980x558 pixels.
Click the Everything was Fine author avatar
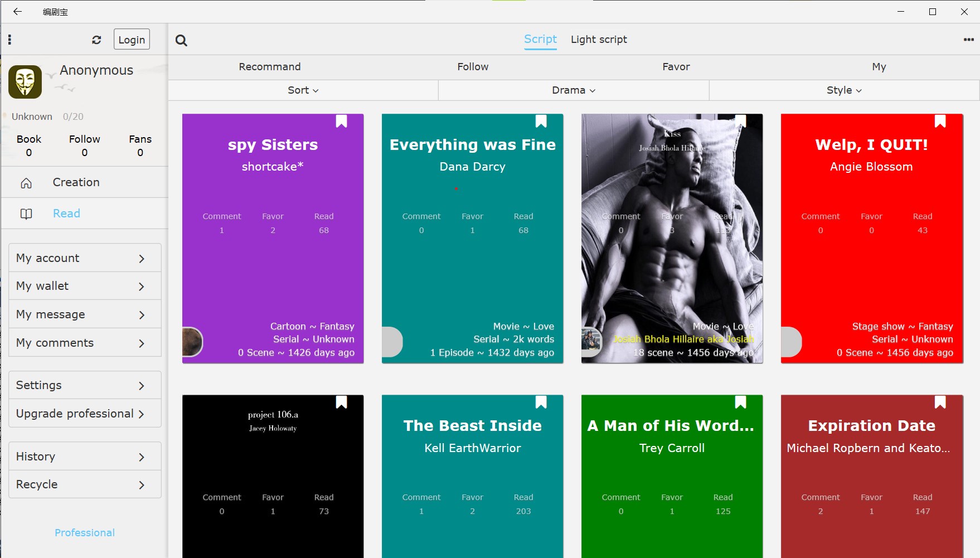tap(392, 342)
